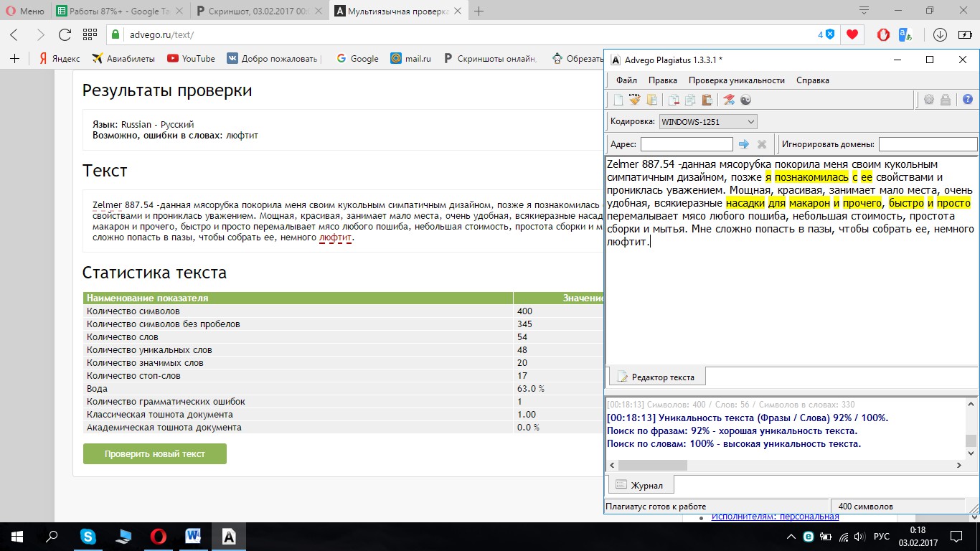The width and height of the screenshot is (980, 551).
Task: Reload the advego.ru page
Action: click(x=65, y=34)
